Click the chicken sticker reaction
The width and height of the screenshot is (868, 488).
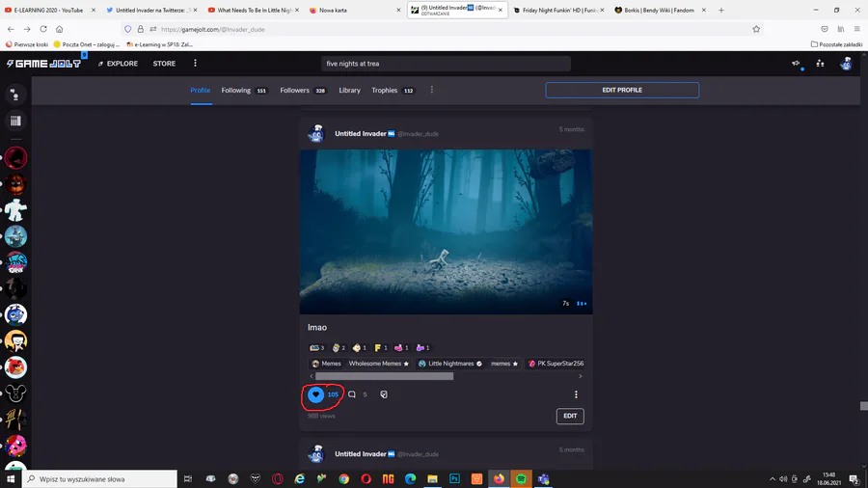click(x=360, y=348)
